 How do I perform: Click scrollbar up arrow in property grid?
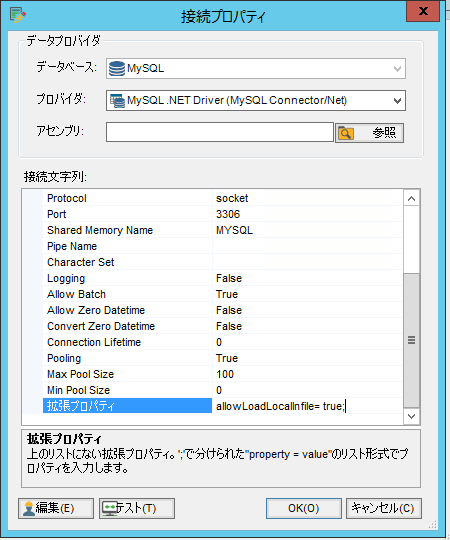411,198
